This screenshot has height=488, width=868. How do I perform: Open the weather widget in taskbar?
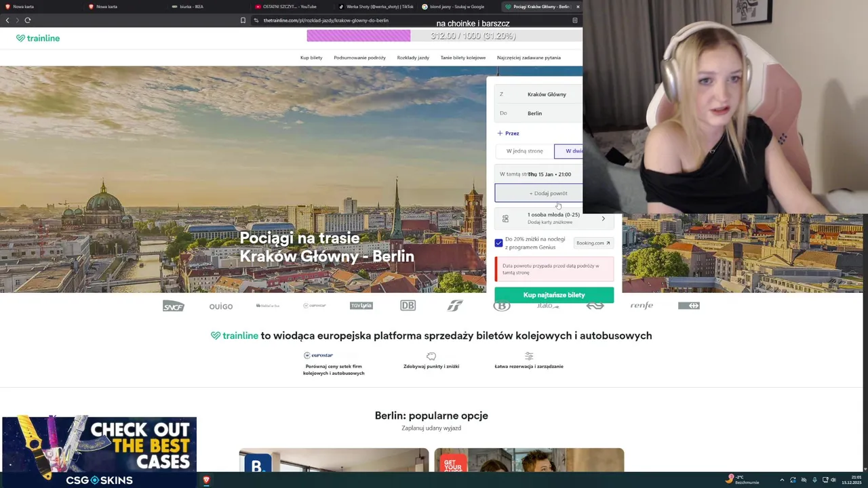744,479
